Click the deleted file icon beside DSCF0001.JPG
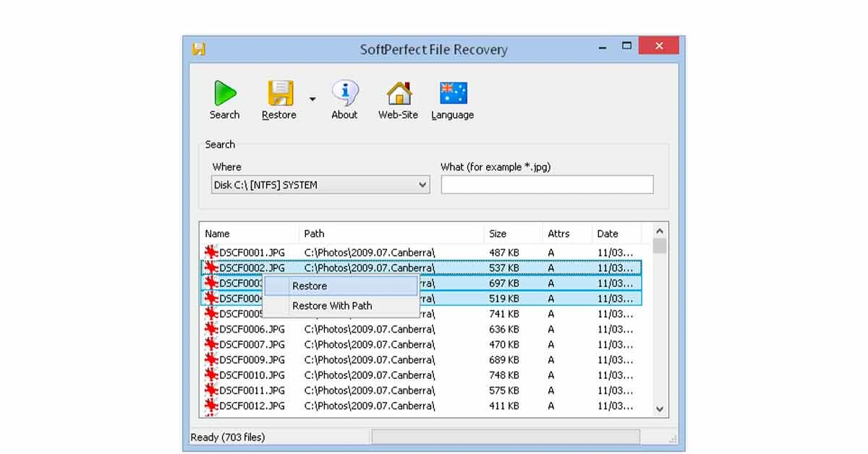Viewport: 868px width, 454px height. 210,252
